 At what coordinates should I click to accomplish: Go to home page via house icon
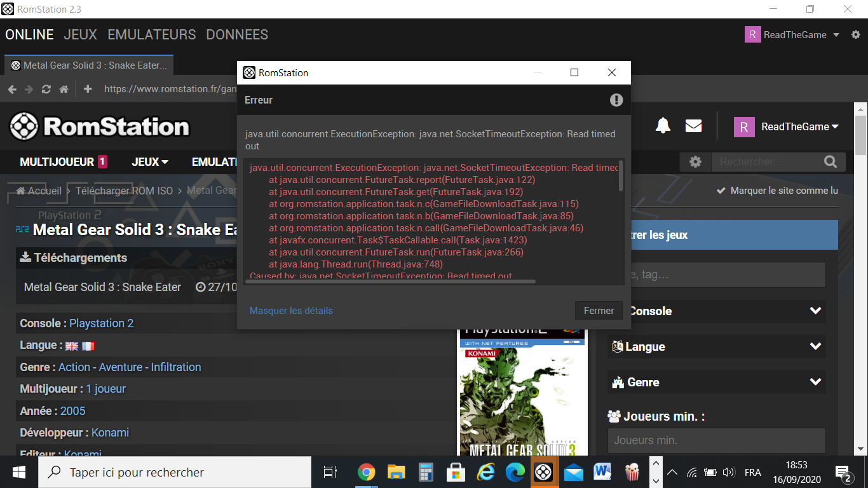click(64, 90)
